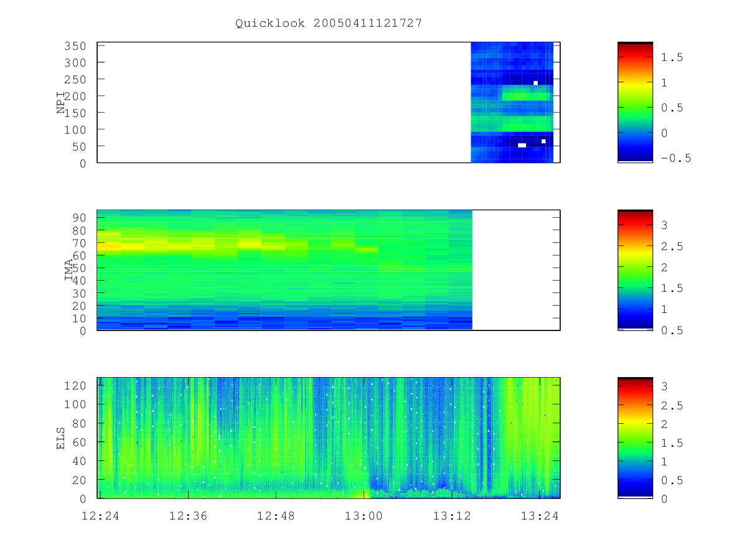Click the white data gap near NPI 240
The image size is (747, 560).
pyautogui.click(x=535, y=83)
